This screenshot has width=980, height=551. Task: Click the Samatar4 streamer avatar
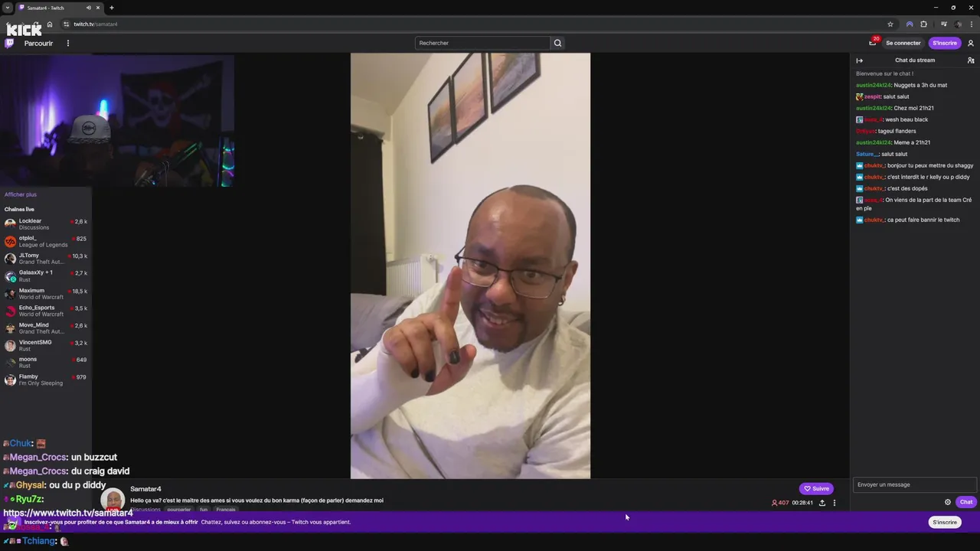tap(113, 500)
